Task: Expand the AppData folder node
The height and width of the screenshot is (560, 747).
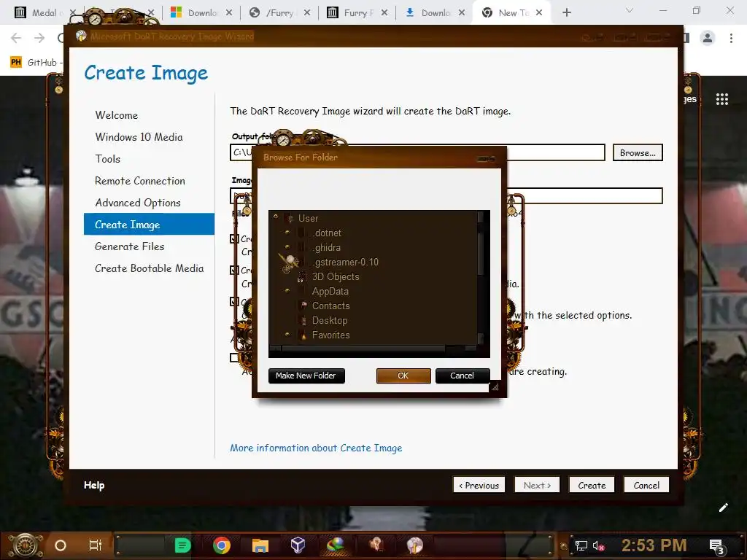Action: point(287,290)
